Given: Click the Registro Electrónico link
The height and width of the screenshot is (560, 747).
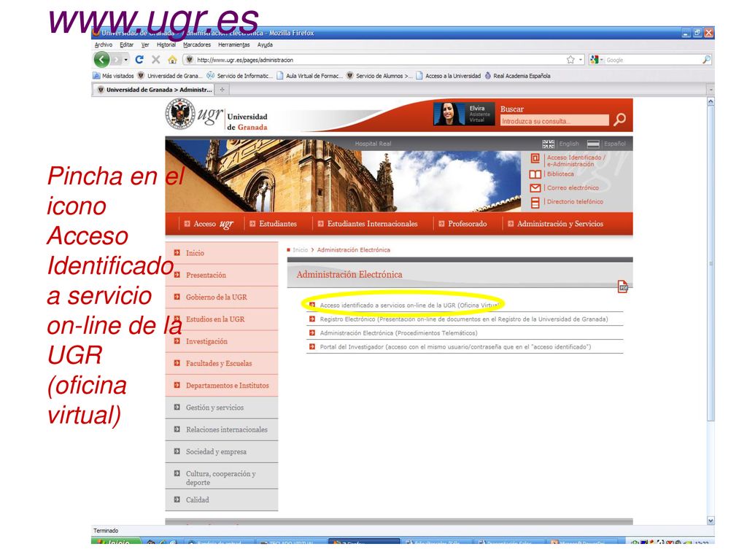Looking at the screenshot, I should click(463, 319).
